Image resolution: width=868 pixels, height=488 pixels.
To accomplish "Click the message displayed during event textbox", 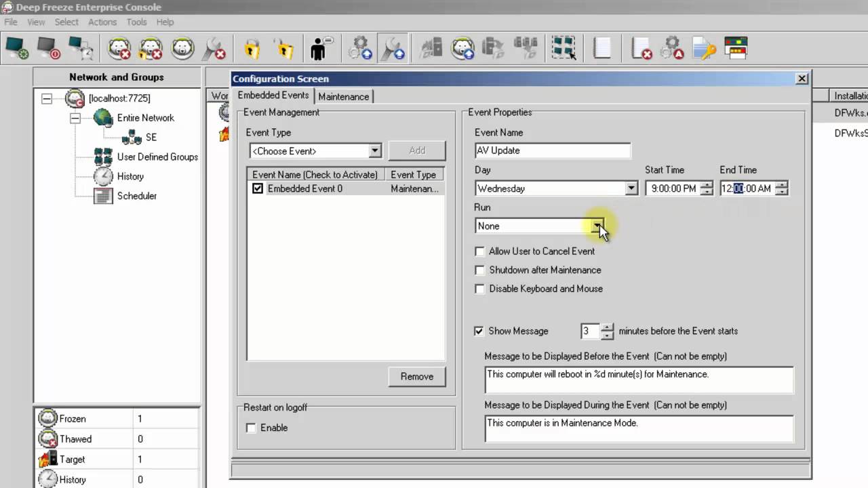I will pos(639,428).
